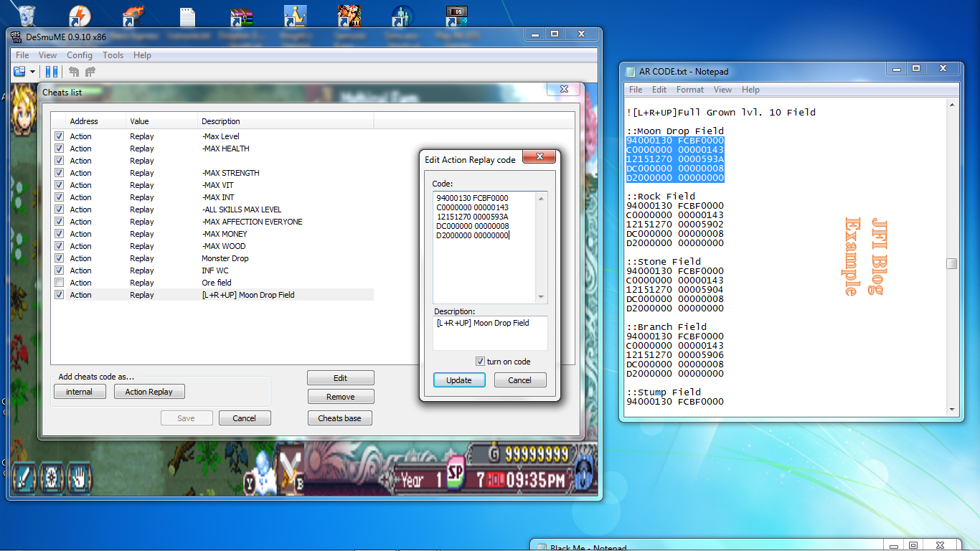Cancel the Edit Action Replay code dialog
This screenshot has height=551, width=980.
520,380
